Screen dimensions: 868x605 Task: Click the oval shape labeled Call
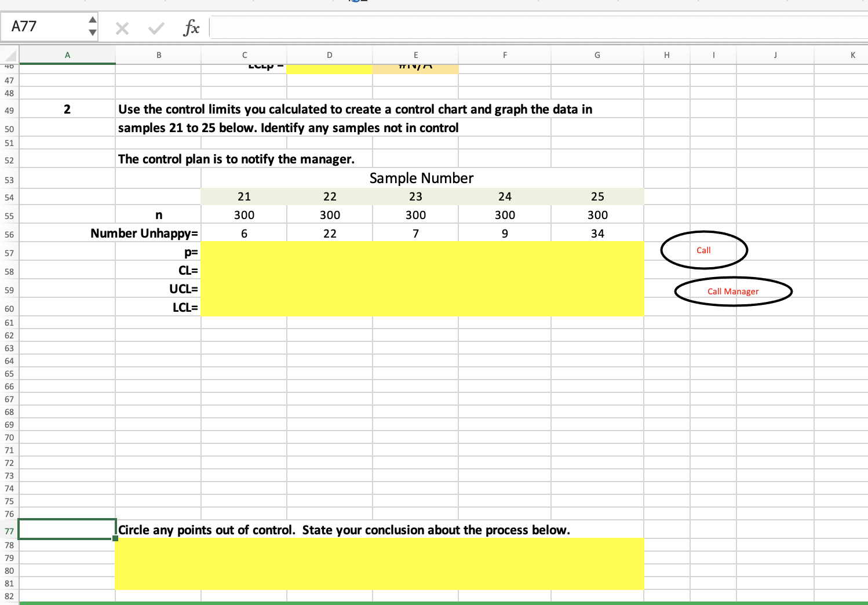(x=703, y=250)
